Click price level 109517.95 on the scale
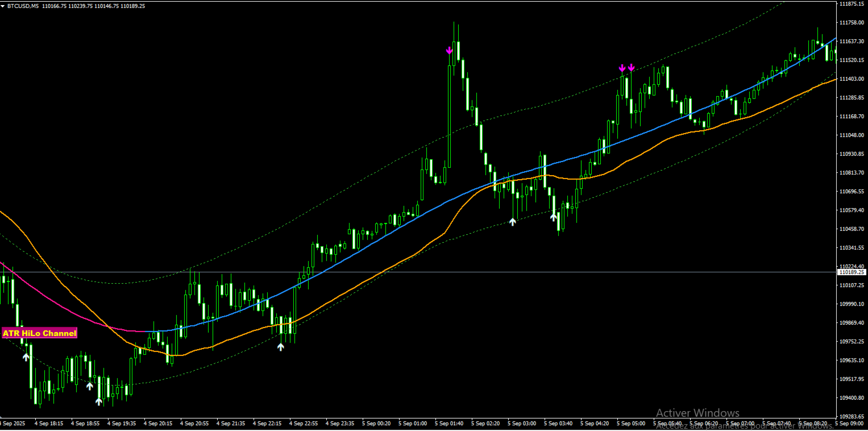The height and width of the screenshot is (431, 868). (x=851, y=379)
